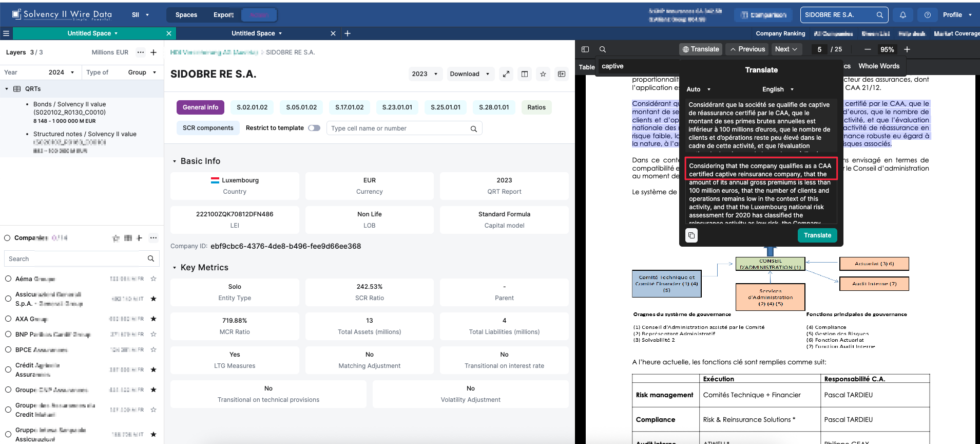Toggle the Restrict to template switch
This screenshot has height=444, width=980.
pos(314,128)
